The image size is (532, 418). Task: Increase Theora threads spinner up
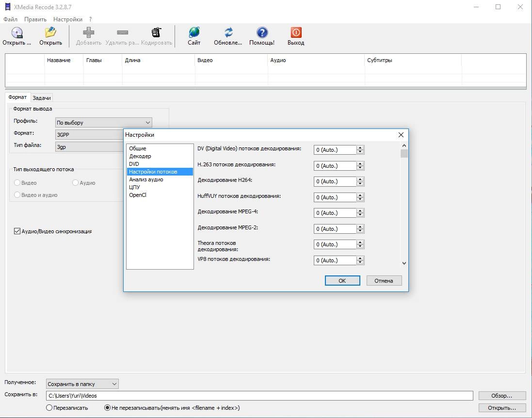(360, 242)
